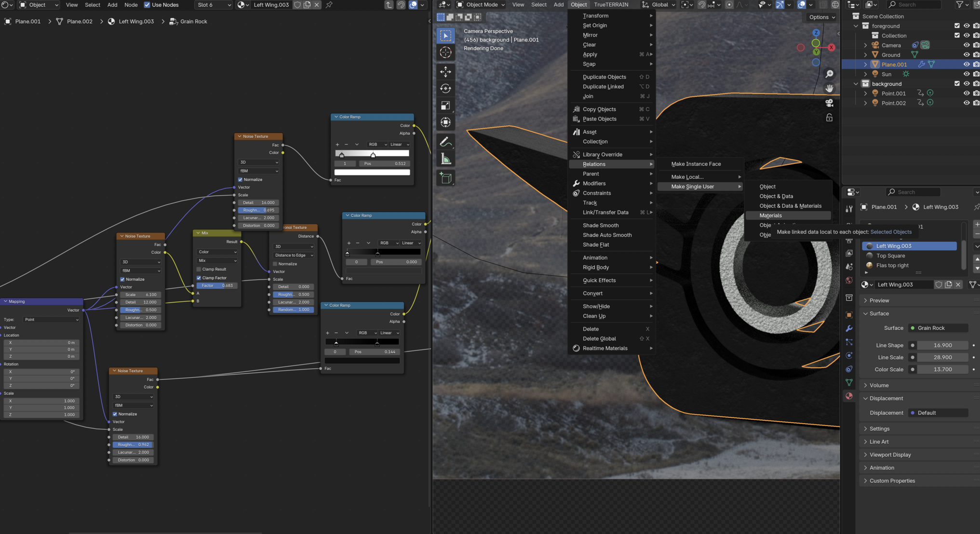Click Duplicate Objects menu entry
Screen dimensions: 980x534
click(612, 77)
